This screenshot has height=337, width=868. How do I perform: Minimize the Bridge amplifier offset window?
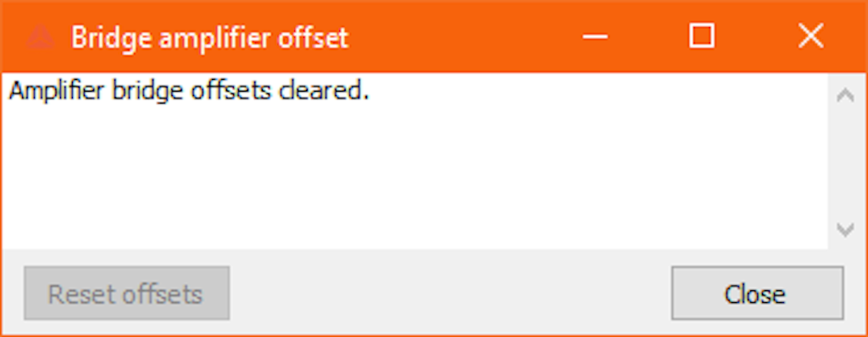coord(595,37)
